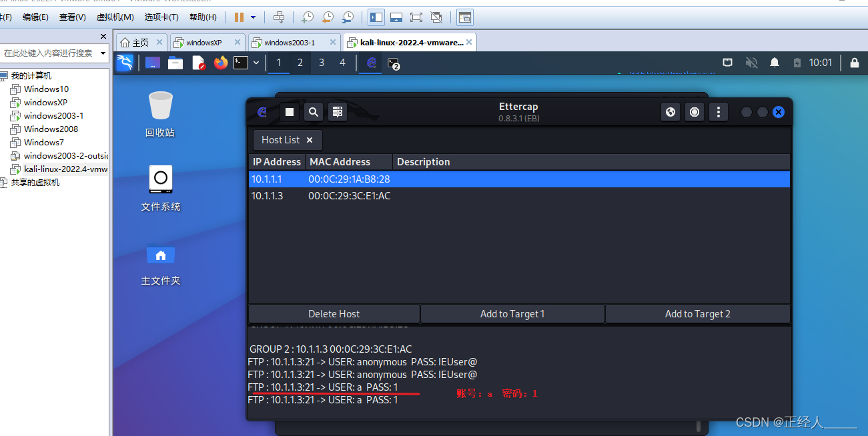Launch Firefox from Kali panel
The image size is (868, 436).
click(x=221, y=63)
